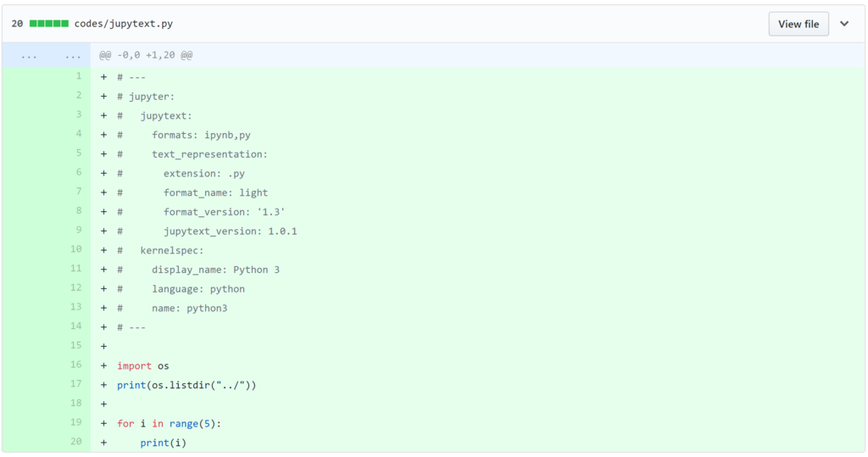Click the '# jupyter:' code line
Image resolution: width=868 pixels, height=457 pixels.
pyautogui.click(x=146, y=97)
